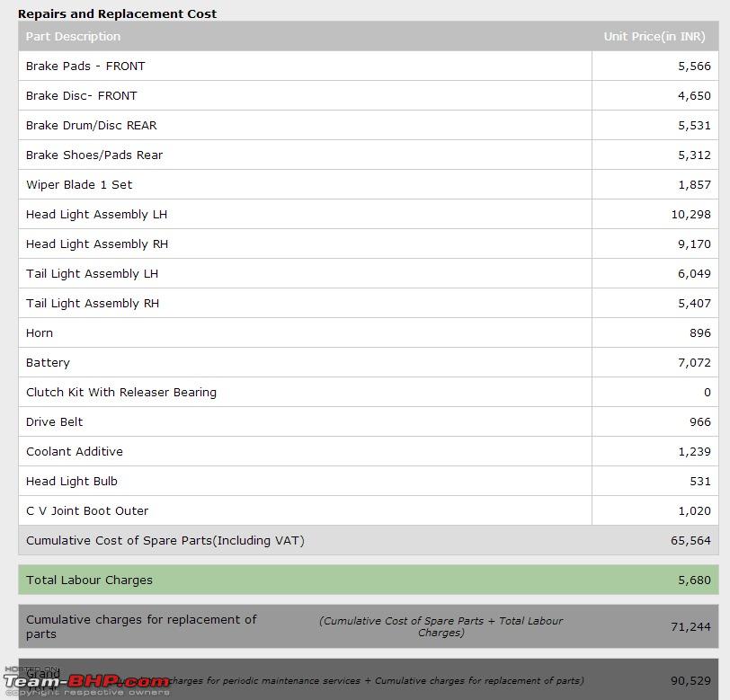730x700 pixels.
Task: Click the 90,529 grand total value
Action: pos(690,681)
